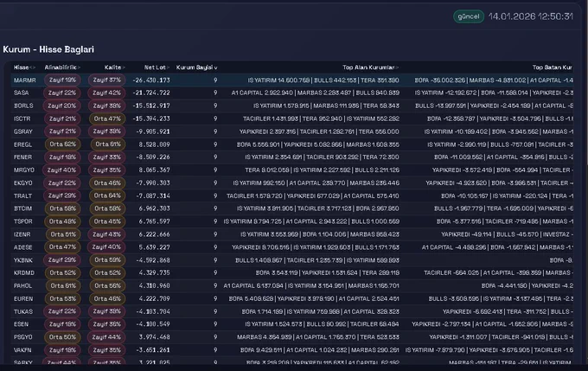Image resolution: width=588 pixels, height=371 pixels.
Task: Click EREGL's Orta 62% Alinabilirlik badge
Action: pyautogui.click(x=62, y=144)
